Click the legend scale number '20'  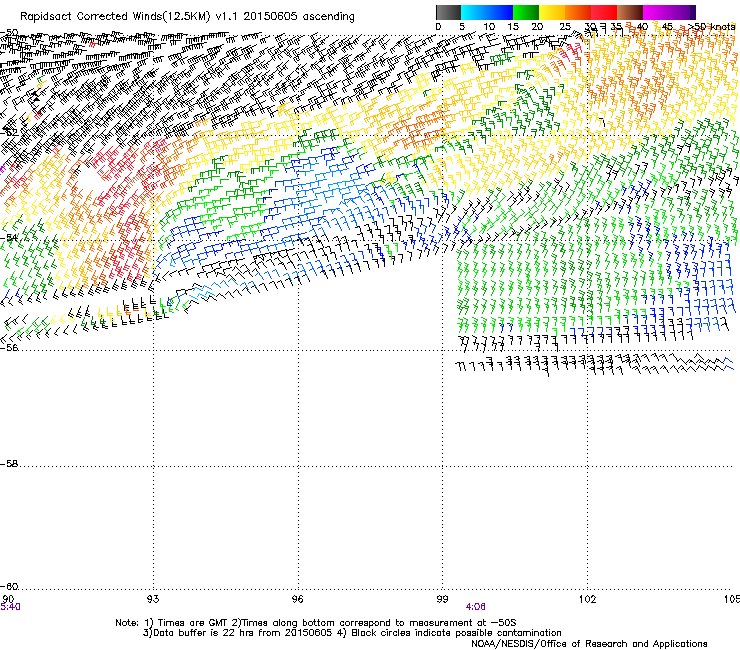pos(537,27)
